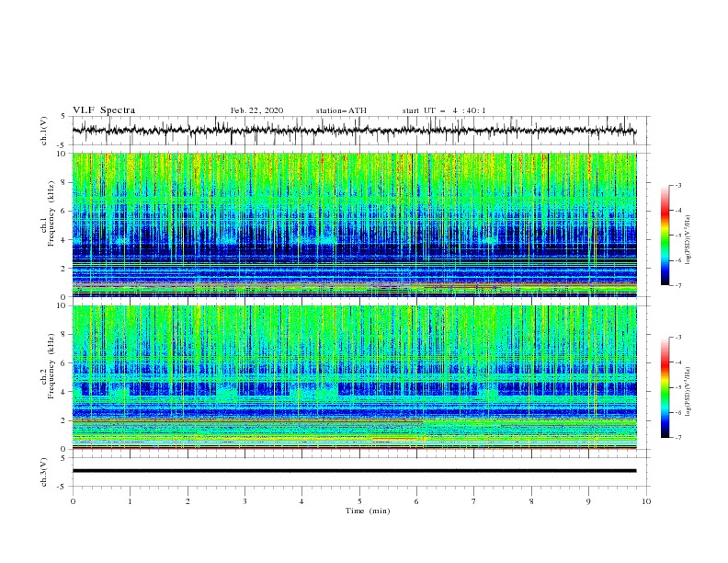
Task: Click the "8" kHz tick on ch.2 frequency axis
Action: click(63, 335)
